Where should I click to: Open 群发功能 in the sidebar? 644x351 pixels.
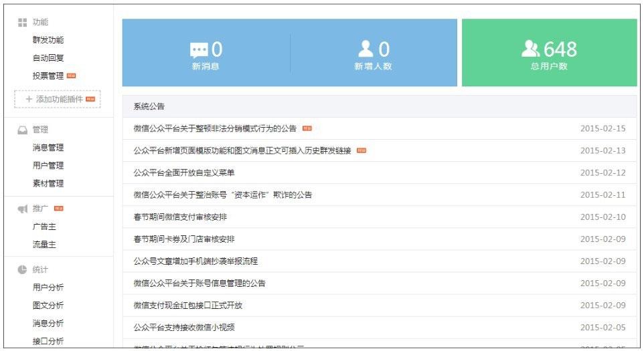48,39
